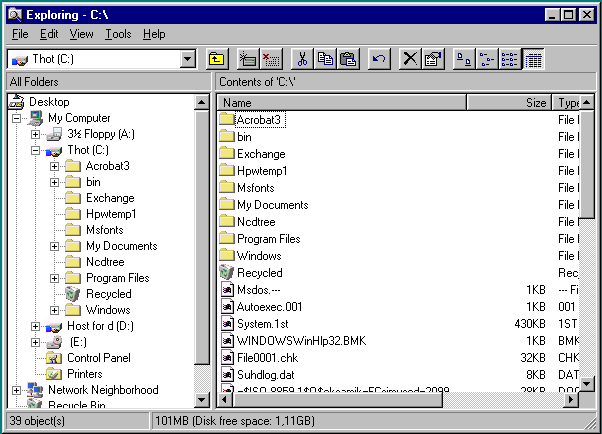Click the Cut scissors toolbar icon
Viewport: 602px width, 434px height.
point(302,59)
